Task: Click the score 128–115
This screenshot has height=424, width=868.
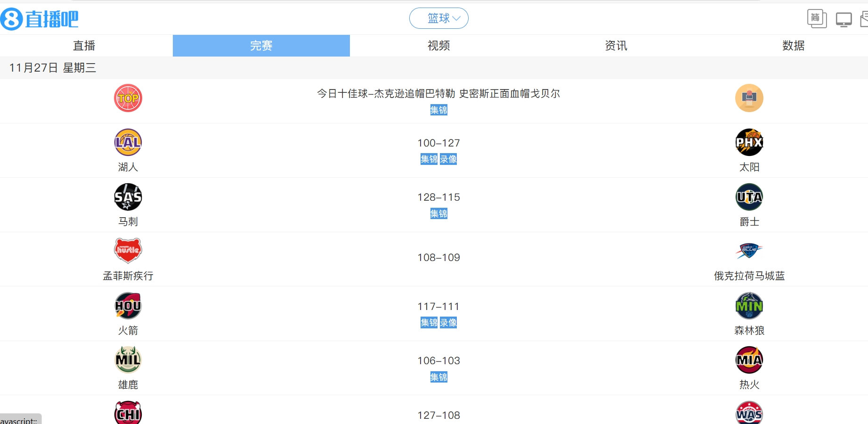Action: [x=438, y=197]
